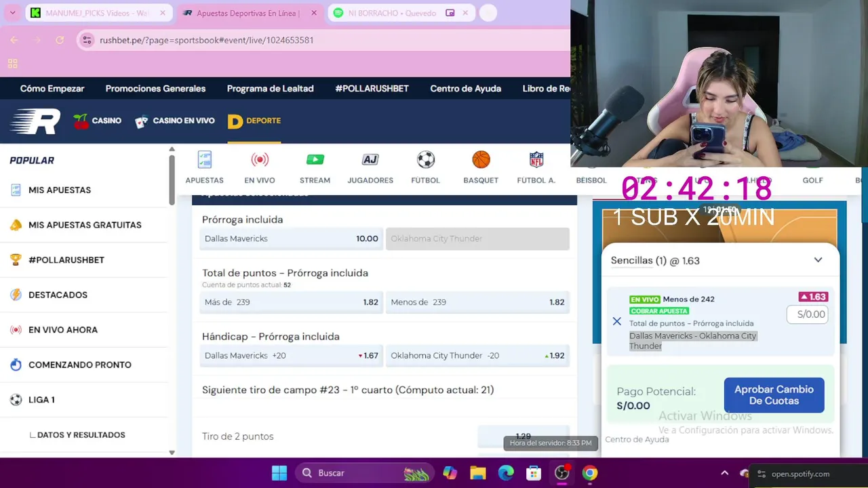
Task: Open the Stream section icon
Action: [315, 167]
